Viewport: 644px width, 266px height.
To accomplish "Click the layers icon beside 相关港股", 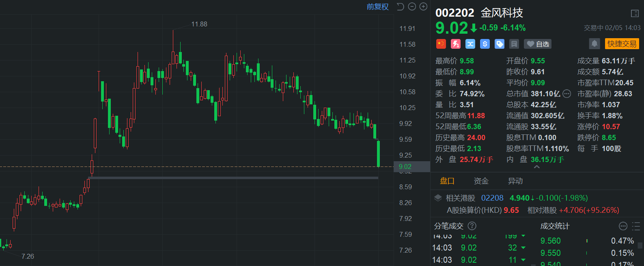I will click(x=438, y=198).
